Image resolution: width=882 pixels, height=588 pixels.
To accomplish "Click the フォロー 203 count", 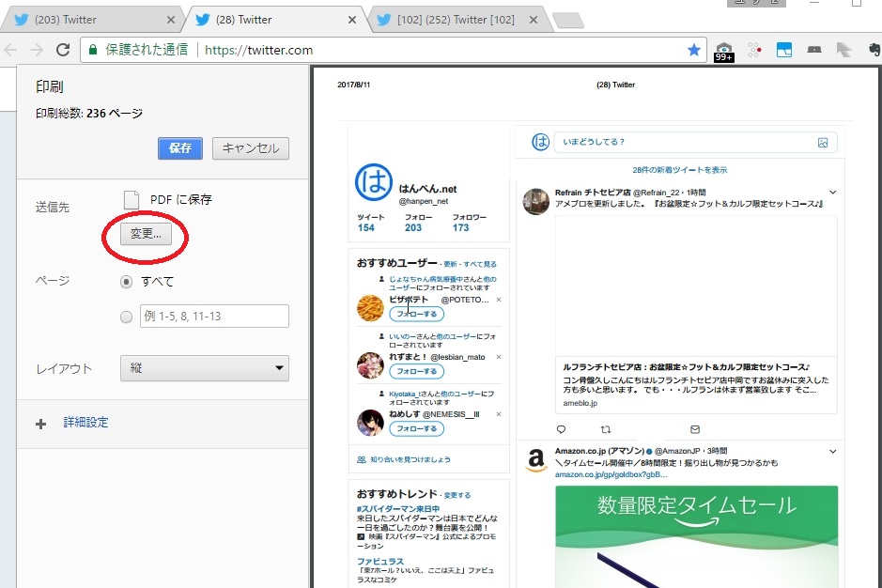I will tap(419, 223).
